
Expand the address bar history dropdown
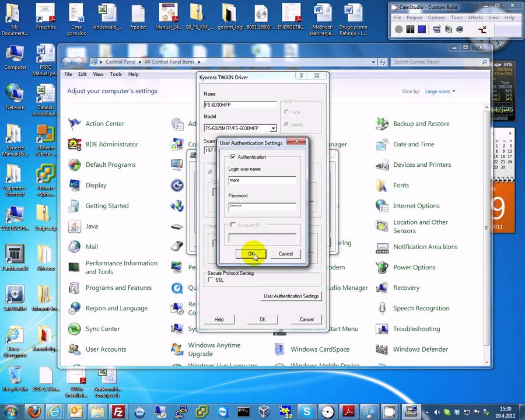(x=373, y=62)
